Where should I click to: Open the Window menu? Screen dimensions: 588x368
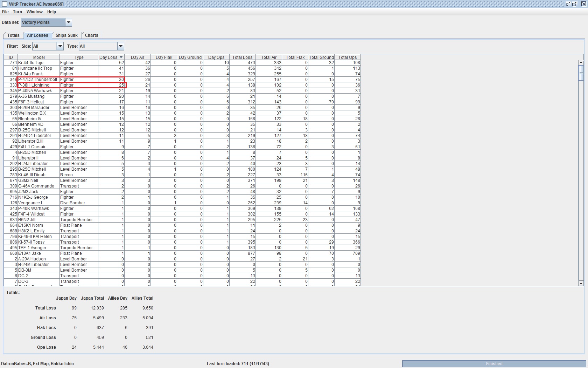point(34,12)
